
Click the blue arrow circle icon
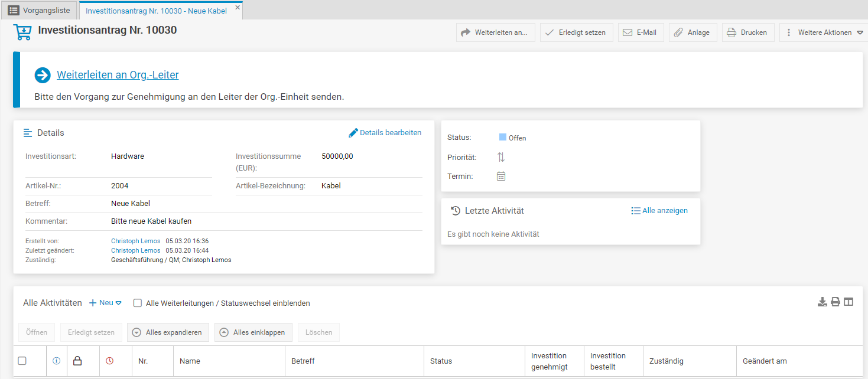click(x=43, y=75)
